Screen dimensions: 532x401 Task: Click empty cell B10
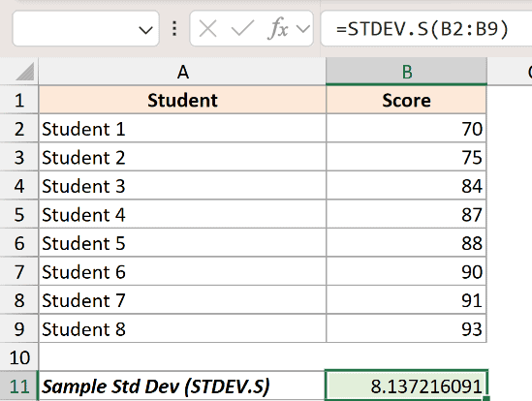point(406,357)
